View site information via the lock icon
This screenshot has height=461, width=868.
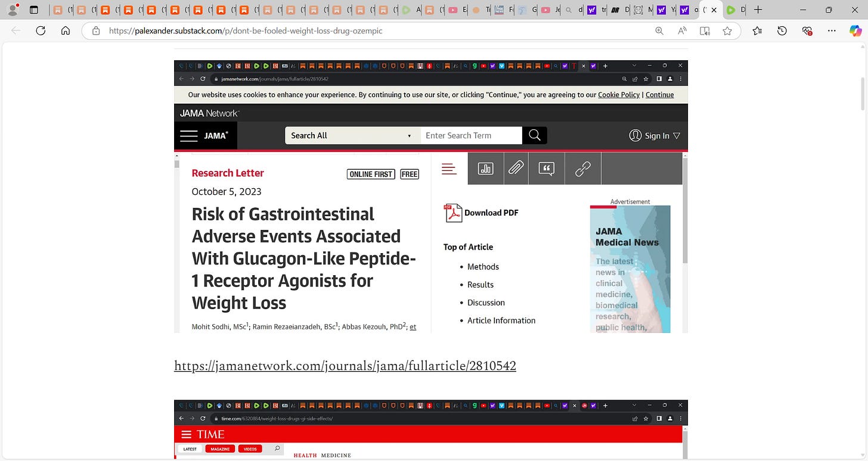click(95, 31)
